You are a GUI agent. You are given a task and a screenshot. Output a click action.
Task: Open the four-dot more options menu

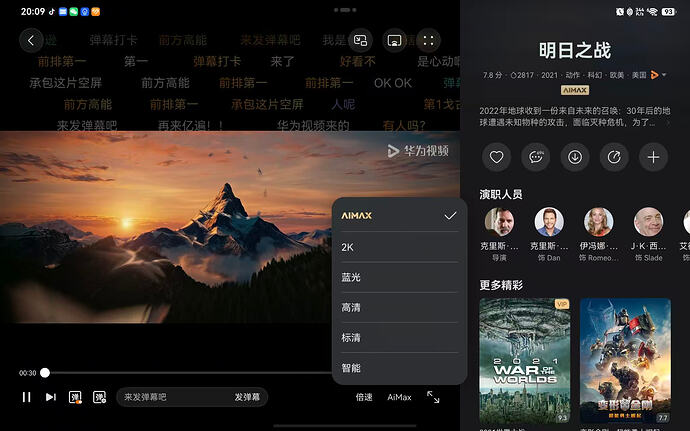428,41
